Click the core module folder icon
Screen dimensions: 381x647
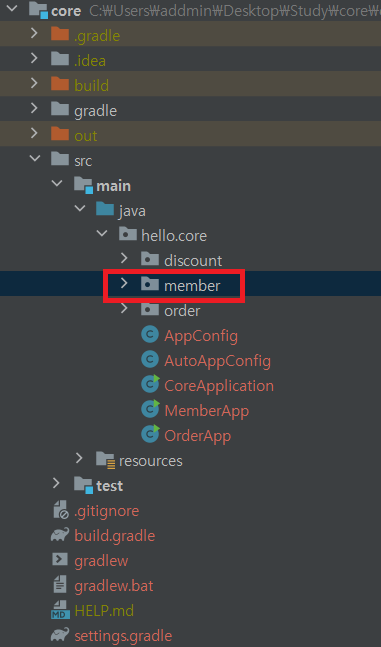point(39,10)
